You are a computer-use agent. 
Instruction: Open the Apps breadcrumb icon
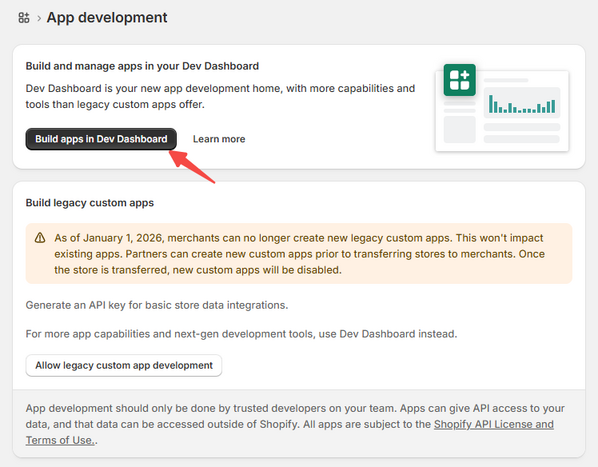pos(24,18)
